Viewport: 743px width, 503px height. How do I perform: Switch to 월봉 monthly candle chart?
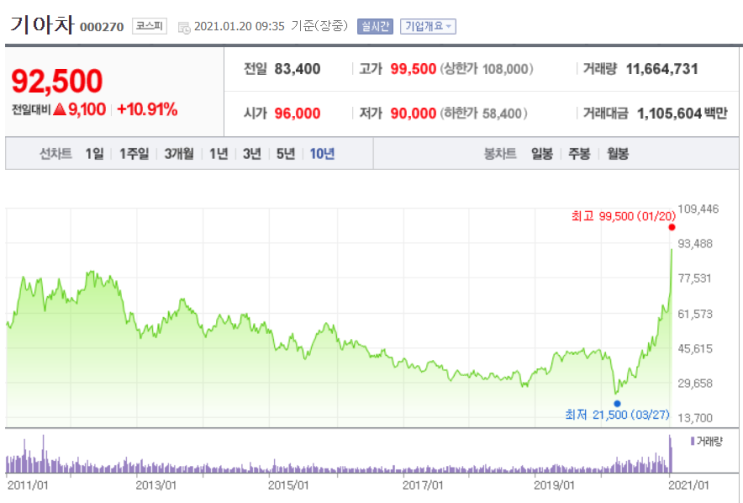pyautogui.click(x=618, y=153)
